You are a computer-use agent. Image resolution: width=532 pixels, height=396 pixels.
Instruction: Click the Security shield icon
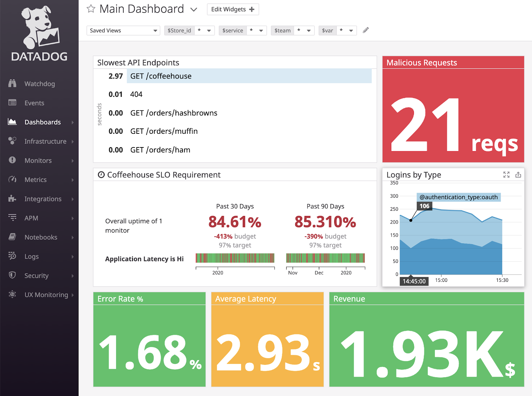point(12,276)
